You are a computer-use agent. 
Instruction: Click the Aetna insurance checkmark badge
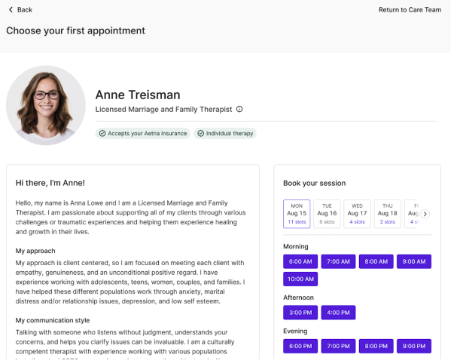[143, 133]
